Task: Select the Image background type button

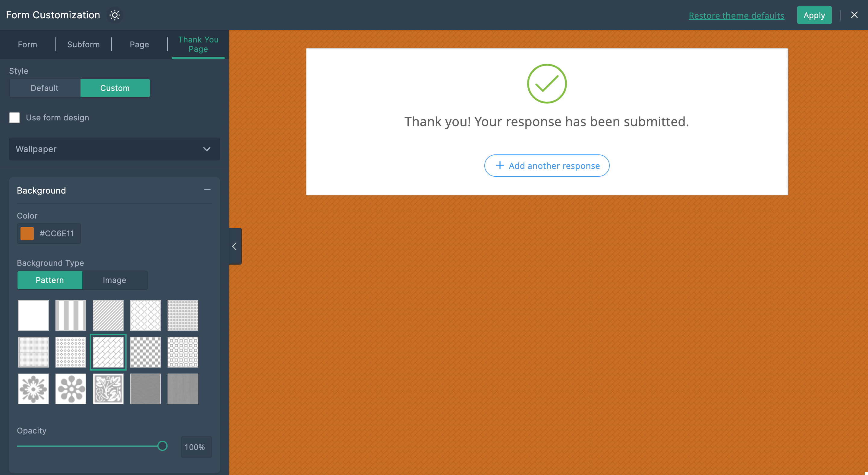Action: tap(114, 280)
